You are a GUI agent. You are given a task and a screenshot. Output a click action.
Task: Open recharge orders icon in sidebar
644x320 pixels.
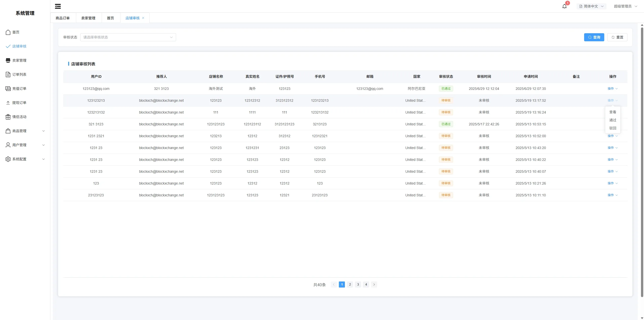click(8, 89)
